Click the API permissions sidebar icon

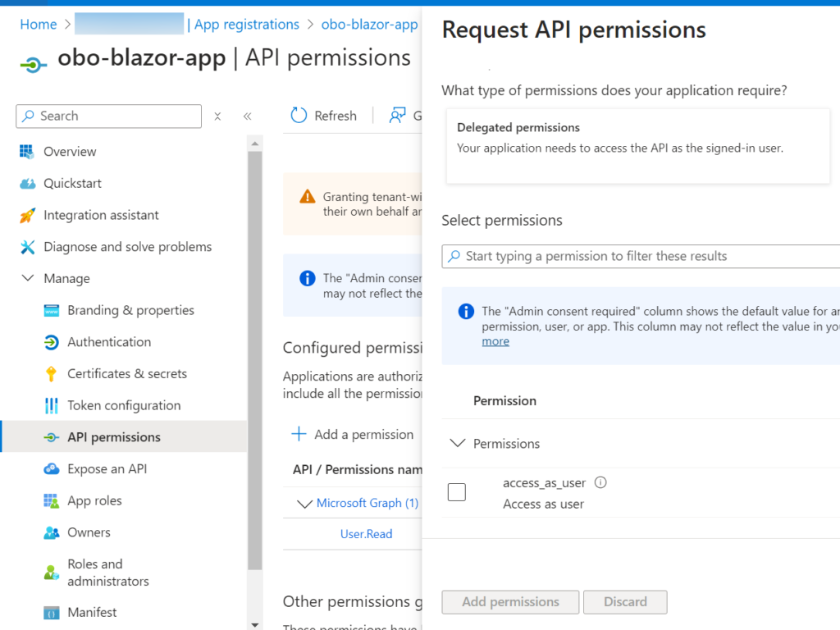(x=52, y=438)
